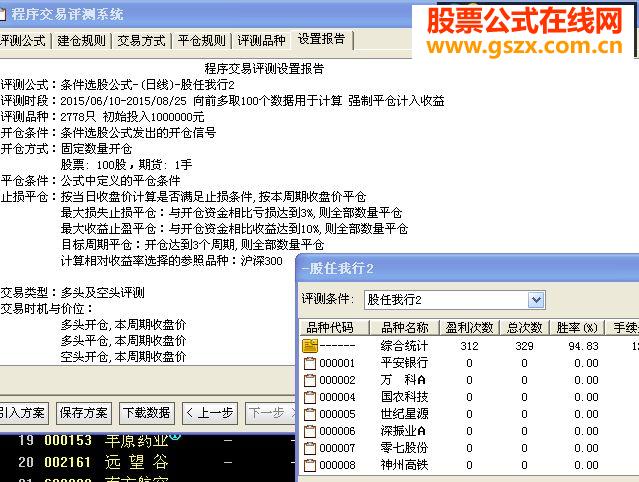Select the 设置报告 tab
Viewport: 639px width, 482px height.
[x=322, y=40]
